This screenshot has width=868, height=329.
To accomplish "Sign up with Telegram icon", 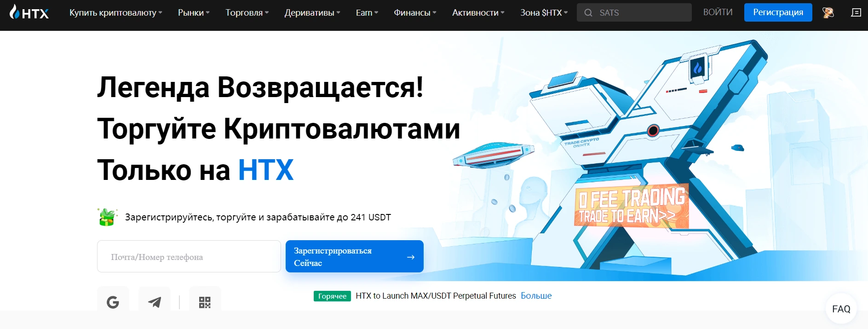I will pos(155,302).
